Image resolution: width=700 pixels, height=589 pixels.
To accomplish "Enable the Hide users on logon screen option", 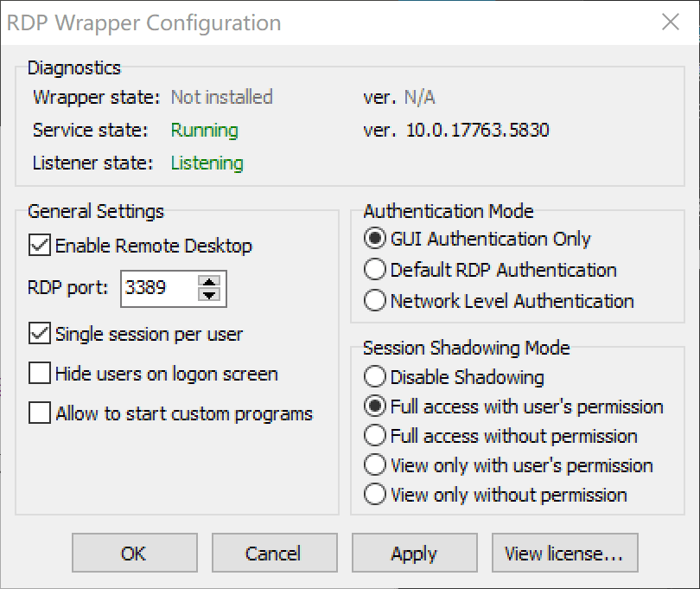I will pyautogui.click(x=39, y=374).
